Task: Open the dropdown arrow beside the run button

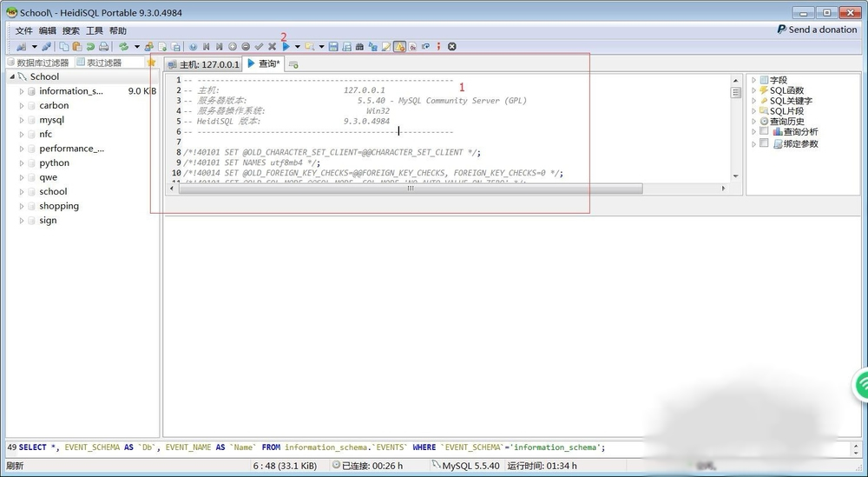Action: 297,46
